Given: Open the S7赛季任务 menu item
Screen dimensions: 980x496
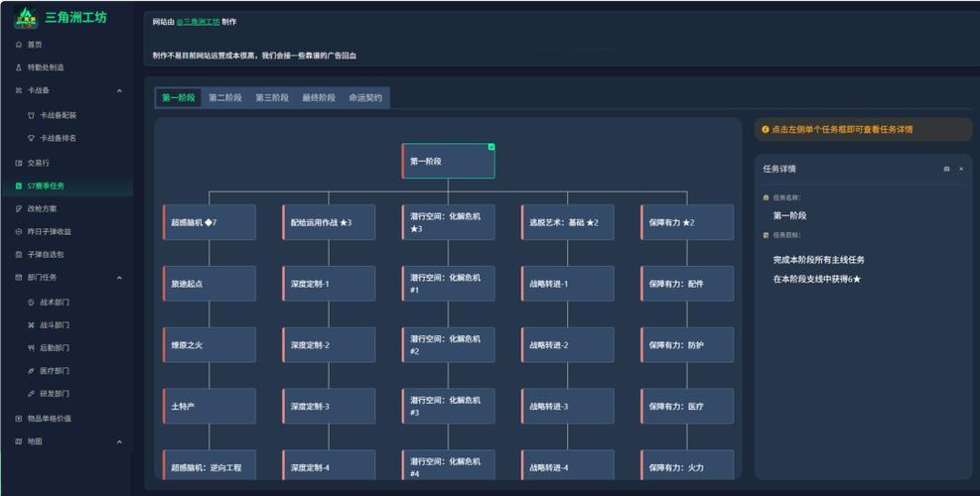Looking at the screenshot, I should coord(68,186).
